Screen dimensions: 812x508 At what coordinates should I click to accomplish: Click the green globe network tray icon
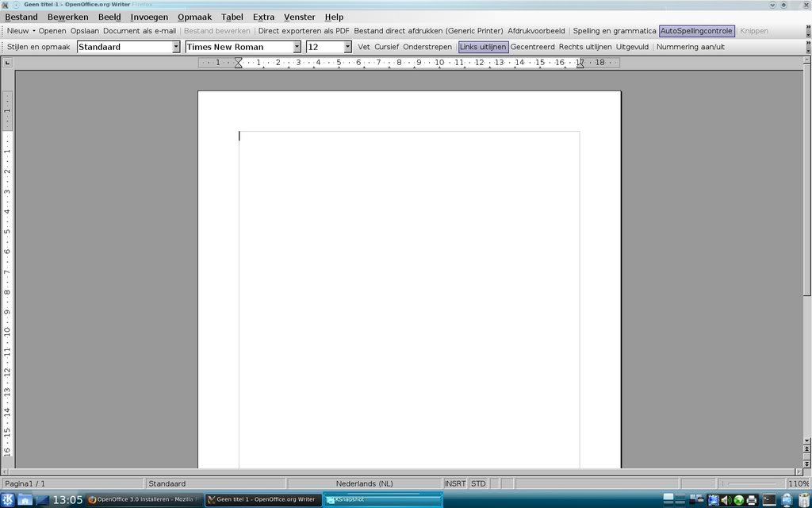[x=738, y=500]
